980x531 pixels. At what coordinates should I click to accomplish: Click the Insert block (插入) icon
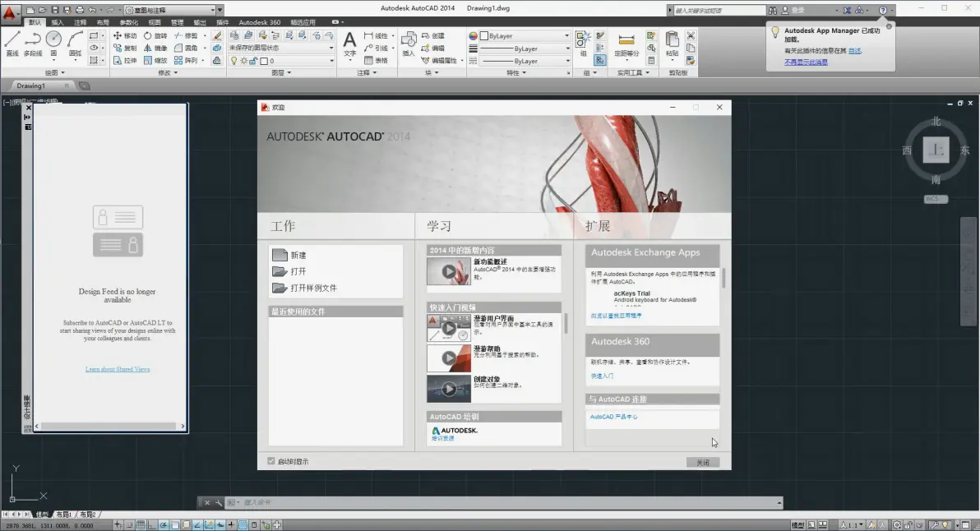point(408,44)
